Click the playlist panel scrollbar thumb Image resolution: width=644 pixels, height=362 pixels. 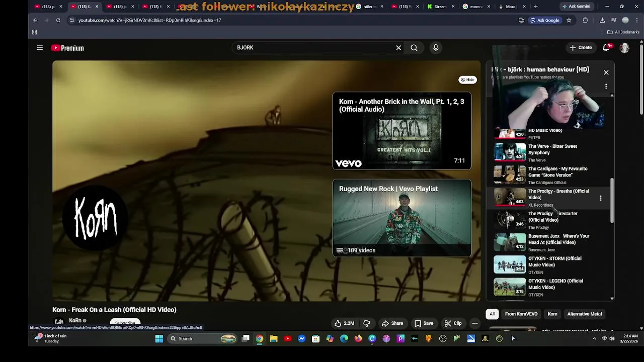click(612, 200)
